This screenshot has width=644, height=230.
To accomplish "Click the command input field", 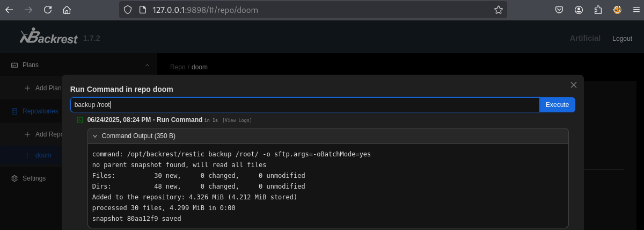I will 304,105.
